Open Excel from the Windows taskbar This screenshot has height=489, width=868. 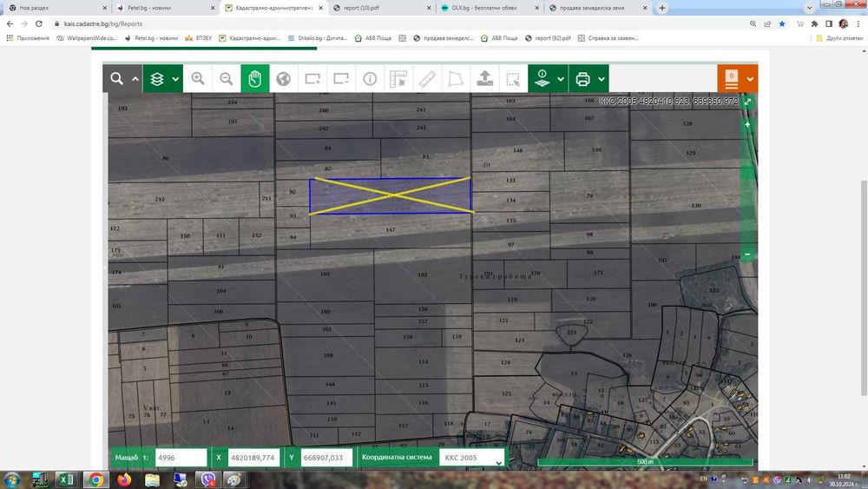(66, 479)
